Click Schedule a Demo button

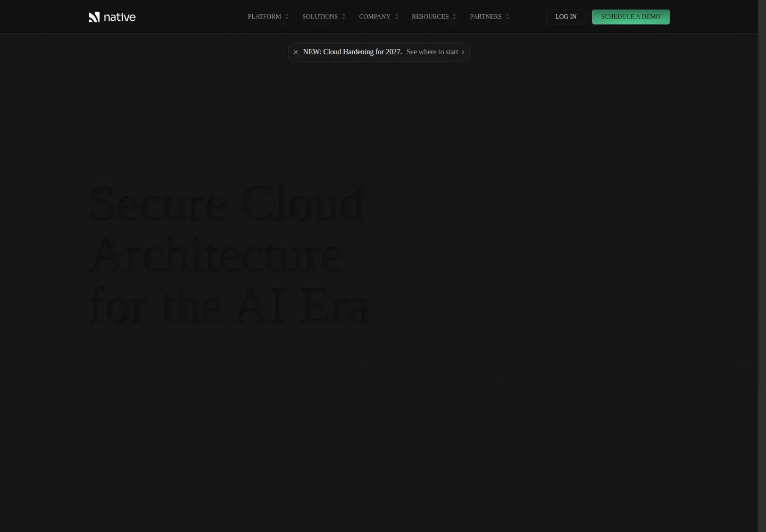coord(630,16)
